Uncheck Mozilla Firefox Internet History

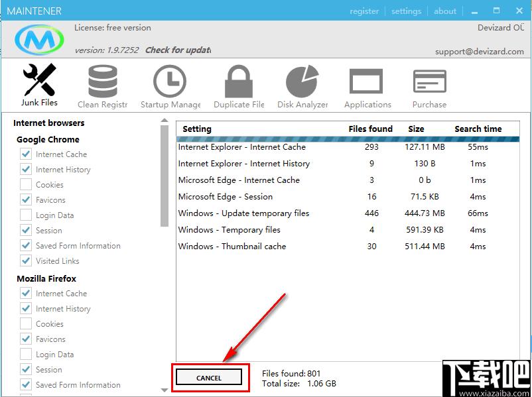tap(26, 308)
